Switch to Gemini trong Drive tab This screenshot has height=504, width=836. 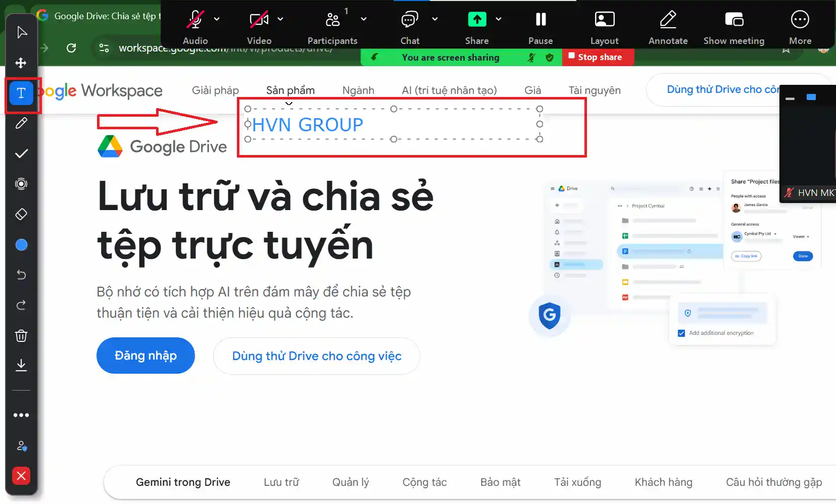click(183, 482)
